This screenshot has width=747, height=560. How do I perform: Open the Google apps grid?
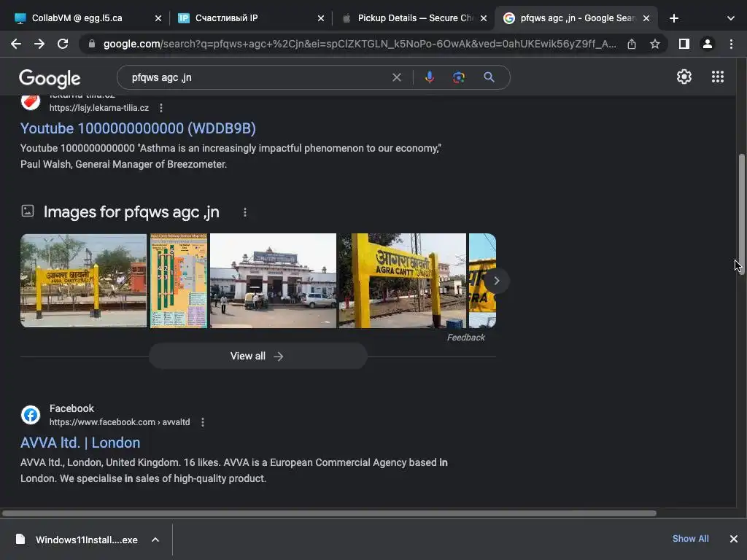718,77
